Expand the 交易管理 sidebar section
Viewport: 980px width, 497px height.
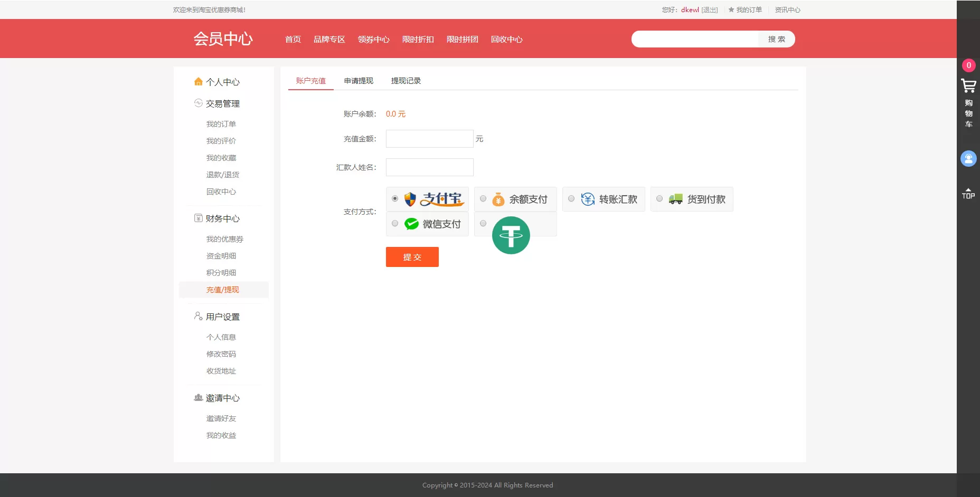[x=222, y=103]
